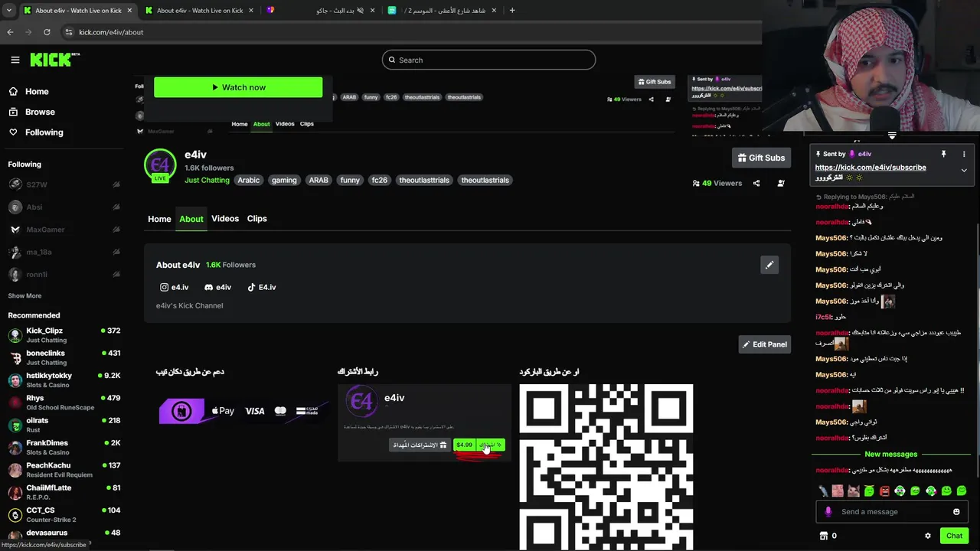Open recommended channel PeachKachu
This screenshot has height=551, width=980.
click(x=64, y=469)
